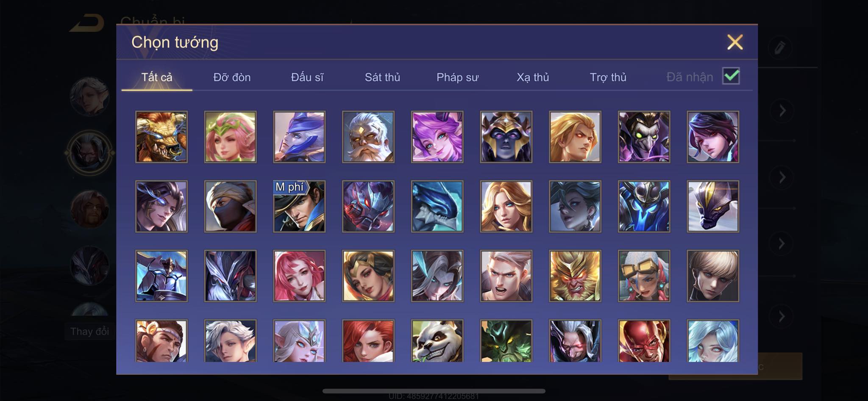Select the lion beast hero portrait
Viewport: 868px width, 401px height.
161,137
